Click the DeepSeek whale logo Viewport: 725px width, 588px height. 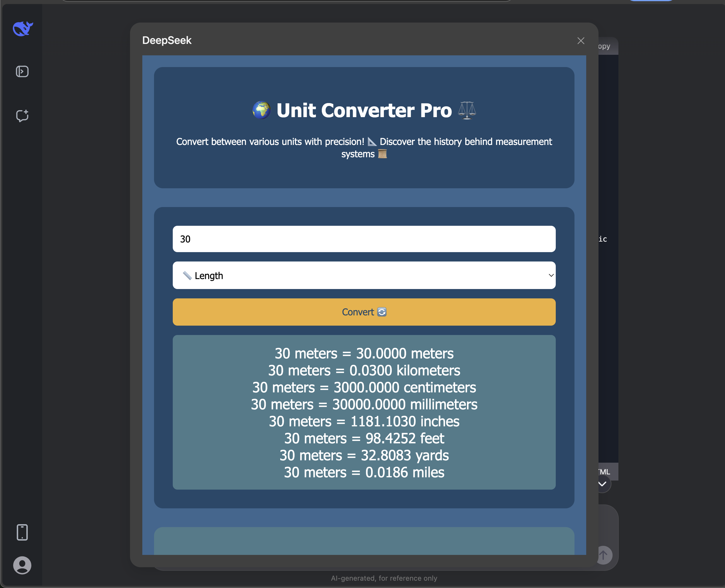[x=23, y=29]
